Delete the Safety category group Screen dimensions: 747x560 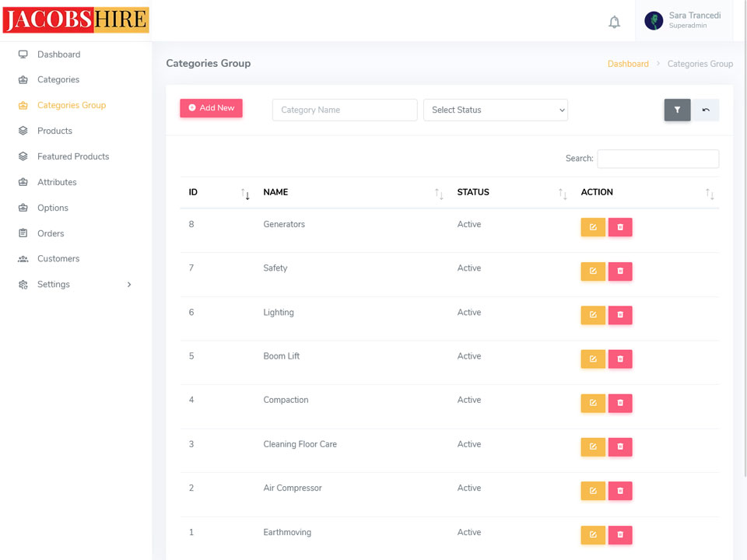620,271
